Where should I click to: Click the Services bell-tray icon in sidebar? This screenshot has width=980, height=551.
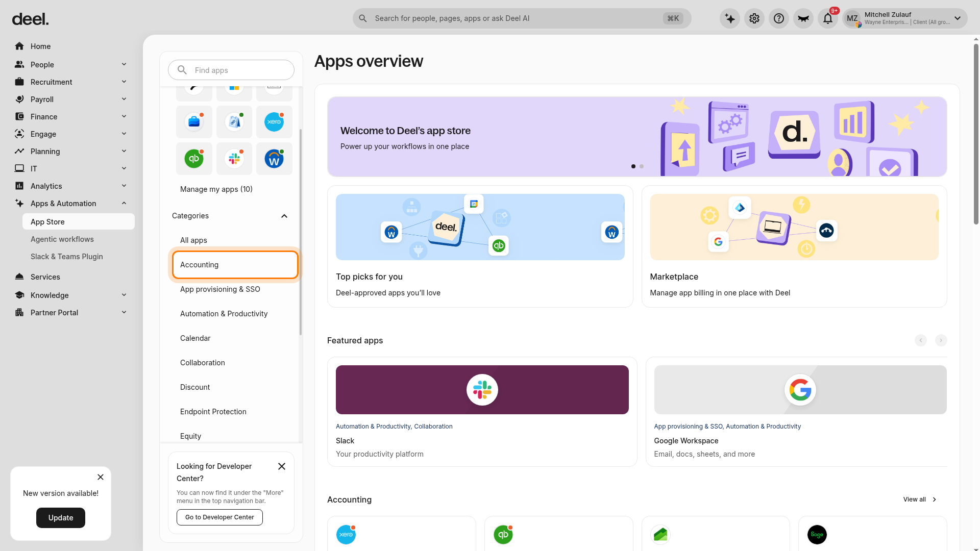pos(19,277)
